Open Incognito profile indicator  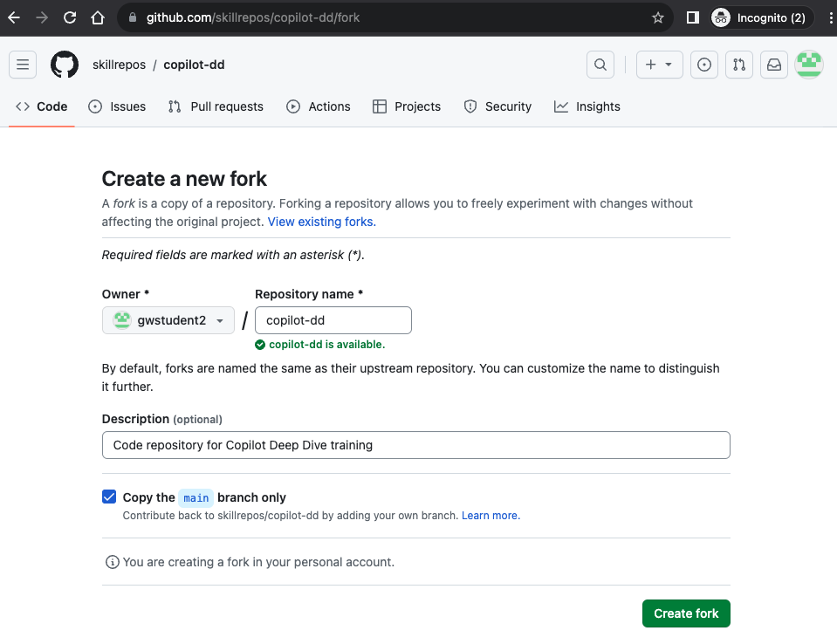pyautogui.click(x=762, y=17)
